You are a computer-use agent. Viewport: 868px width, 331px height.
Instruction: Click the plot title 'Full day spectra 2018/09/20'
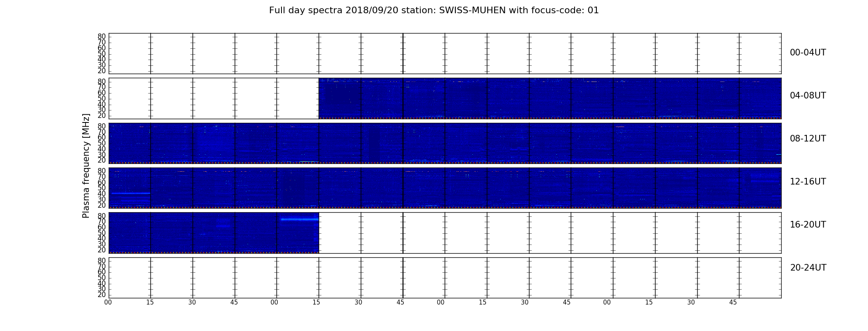click(x=434, y=10)
